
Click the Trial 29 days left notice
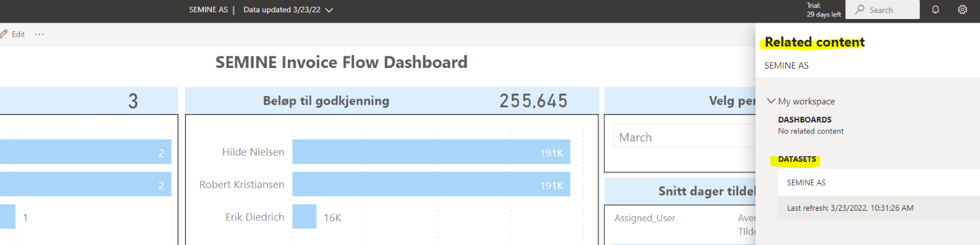pyautogui.click(x=823, y=10)
